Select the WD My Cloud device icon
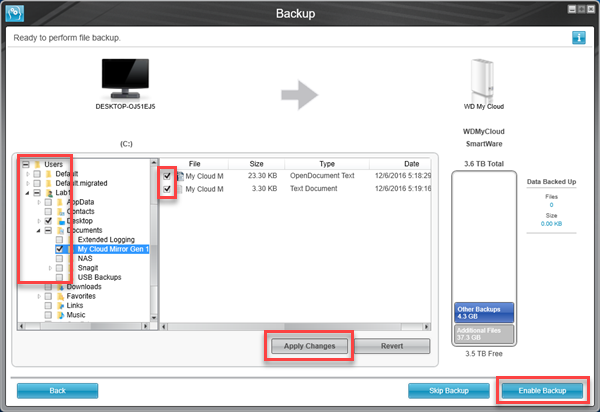The width and height of the screenshot is (600, 412). pos(482,80)
